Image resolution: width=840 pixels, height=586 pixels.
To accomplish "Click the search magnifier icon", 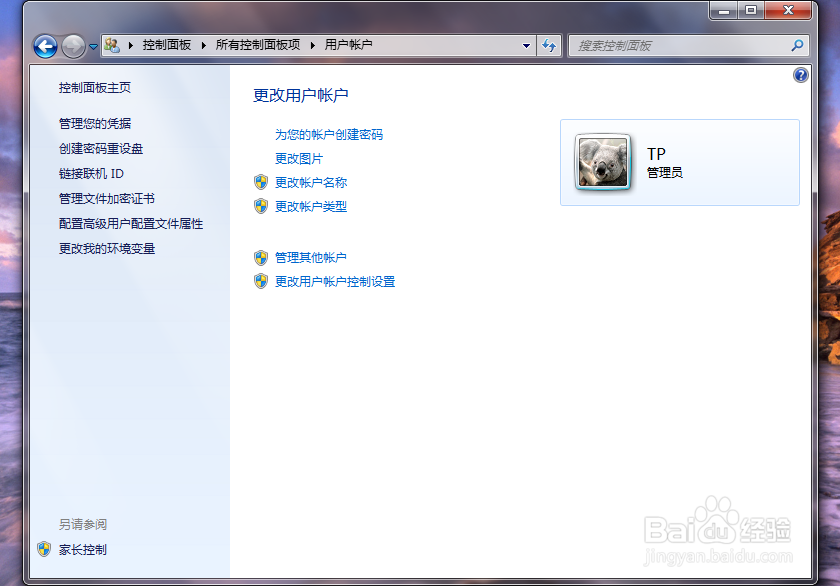I will pos(798,45).
